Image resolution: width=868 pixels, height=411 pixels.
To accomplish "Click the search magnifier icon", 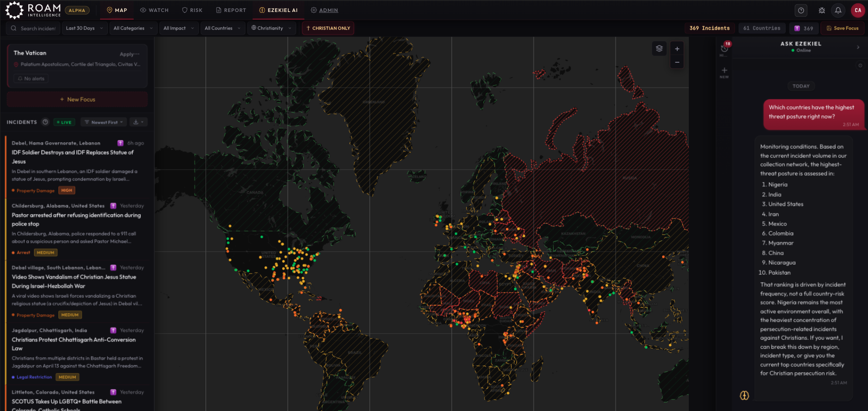I will click(x=13, y=28).
